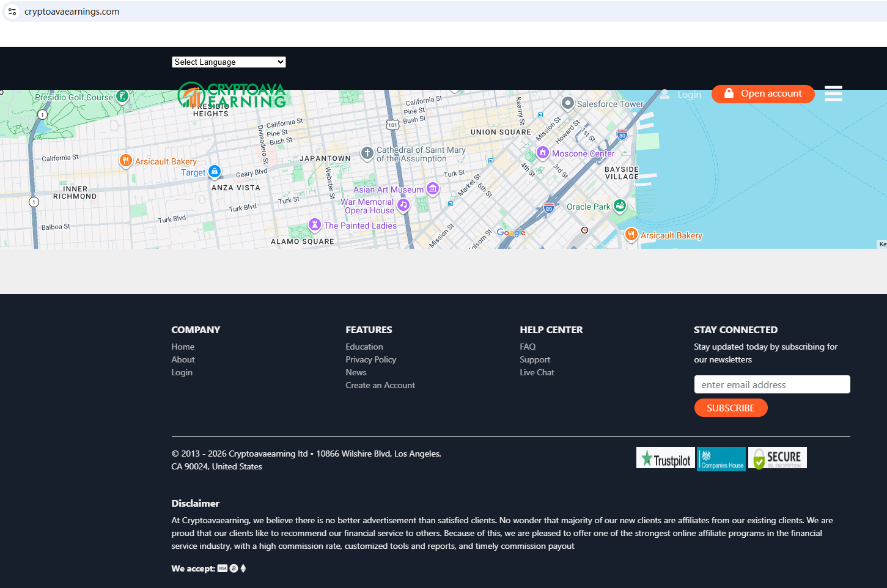The width and height of the screenshot is (887, 588).
Task: Open the hamburger menu icon
Action: (833, 94)
